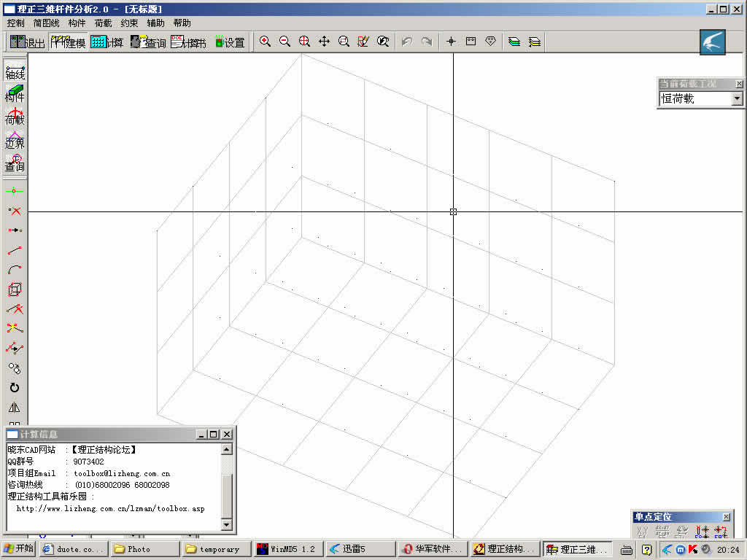Open the 简图线 menu
This screenshot has width=747, height=560.
tap(46, 23)
